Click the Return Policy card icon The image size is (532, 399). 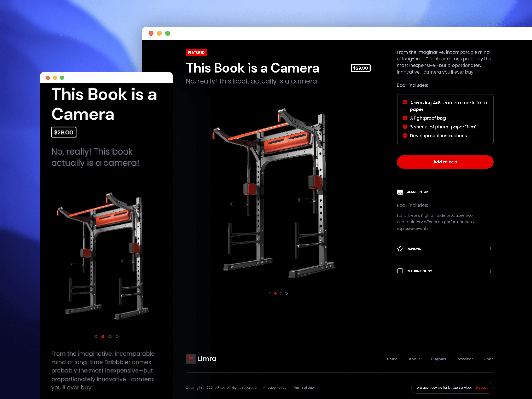point(400,271)
